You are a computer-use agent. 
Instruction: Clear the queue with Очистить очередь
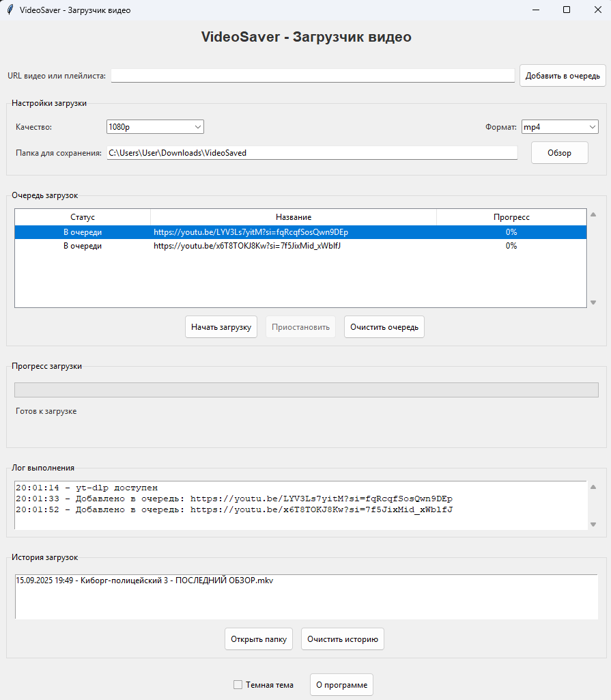coord(384,327)
